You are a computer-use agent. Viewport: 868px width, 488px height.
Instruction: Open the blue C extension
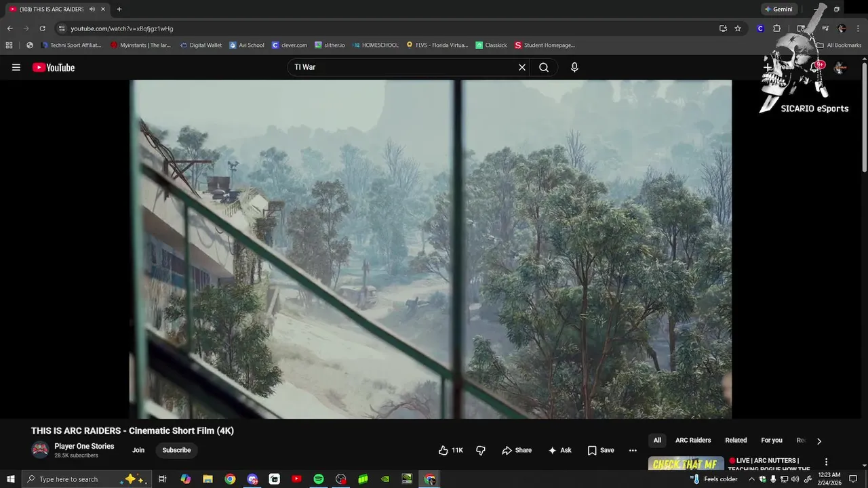click(760, 28)
